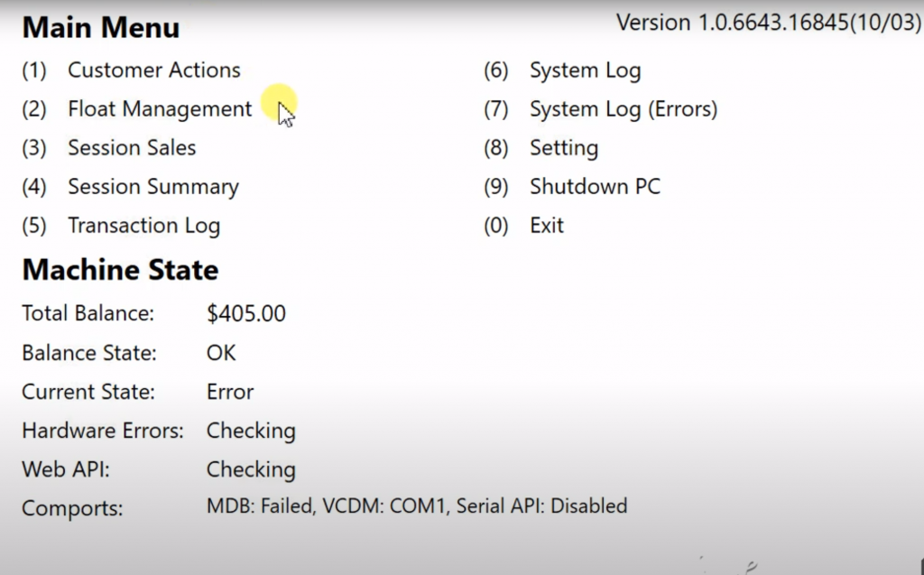Screen dimensions: 924x575
Task: Click the Version number text
Action: (768, 23)
